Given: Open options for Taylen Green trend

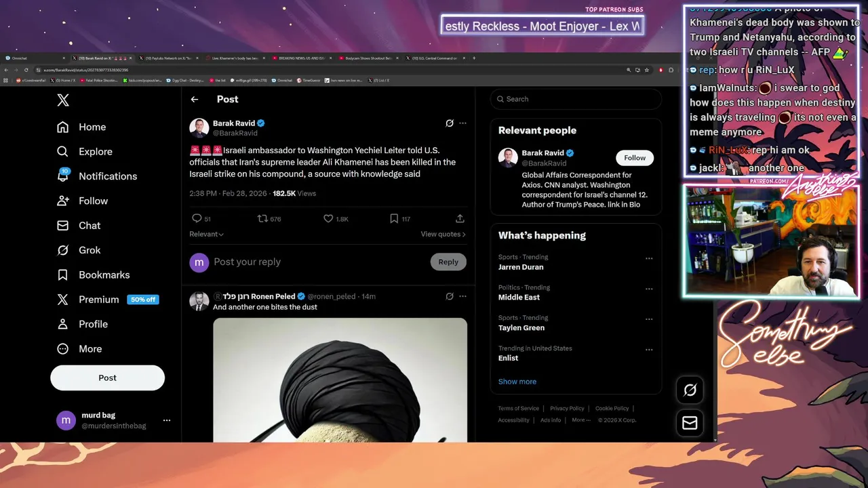Looking at the screenshot, I should tap(649, 319).
